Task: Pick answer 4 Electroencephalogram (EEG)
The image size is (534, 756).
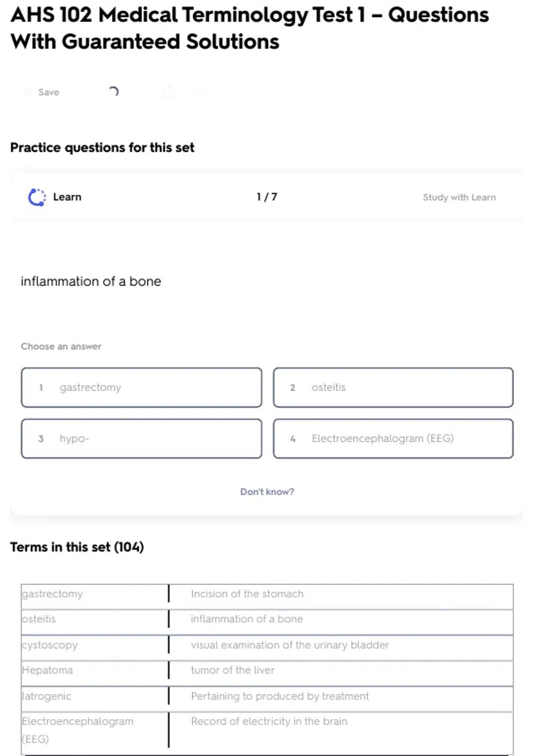Action: [393, 438]
